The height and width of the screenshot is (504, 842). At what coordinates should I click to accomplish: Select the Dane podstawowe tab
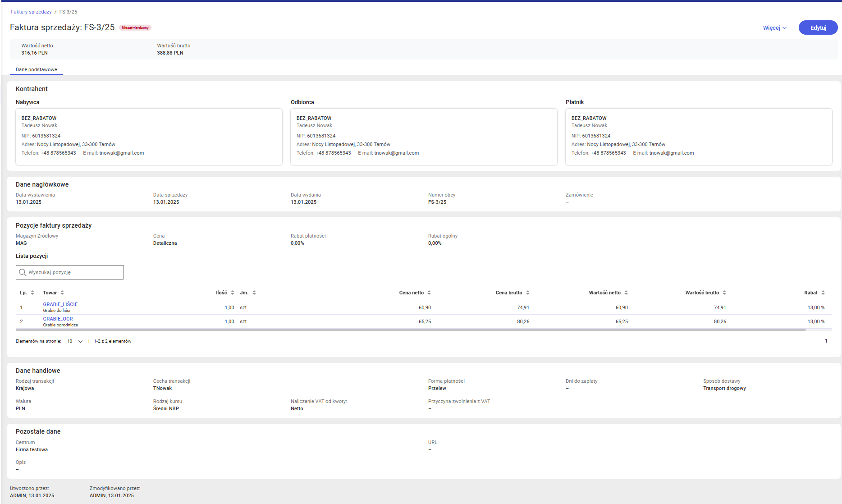point(37,69)
